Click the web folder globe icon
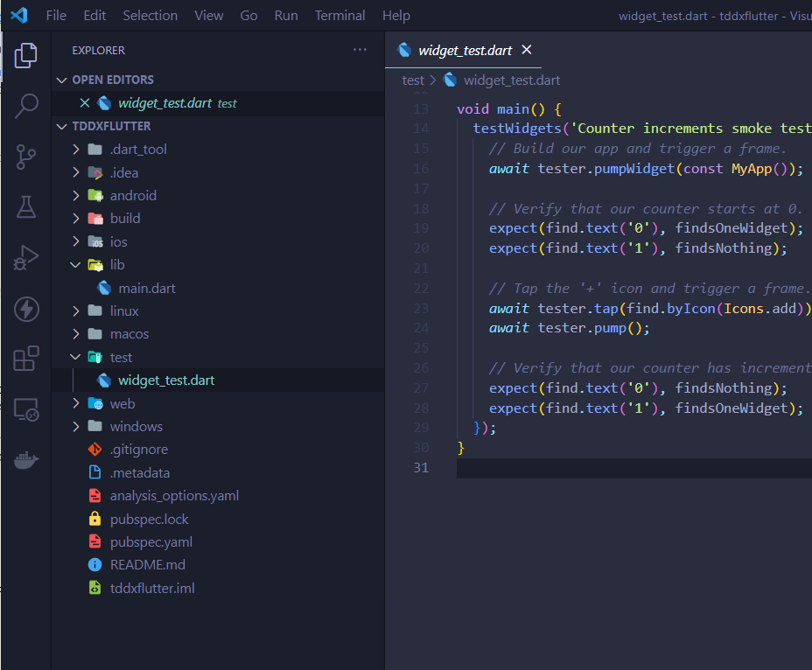Image resolution: width=812 pixels, height=670 pixels. (95, 403)
